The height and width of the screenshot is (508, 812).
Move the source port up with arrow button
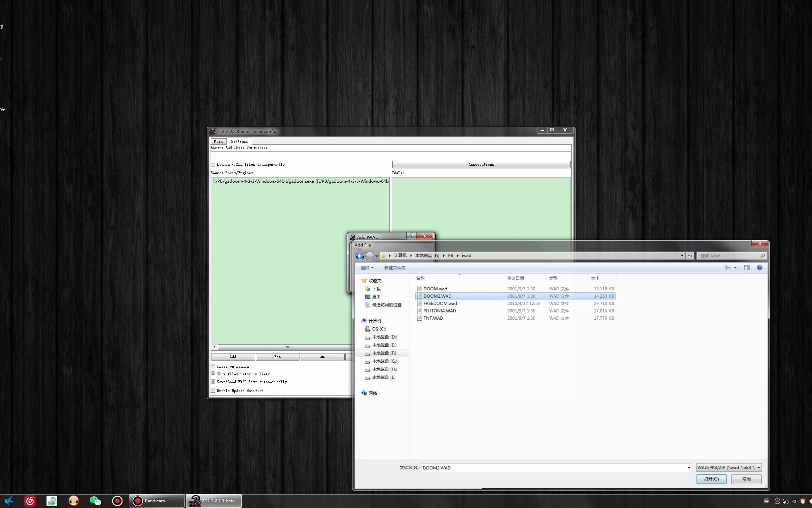(322, 357)
